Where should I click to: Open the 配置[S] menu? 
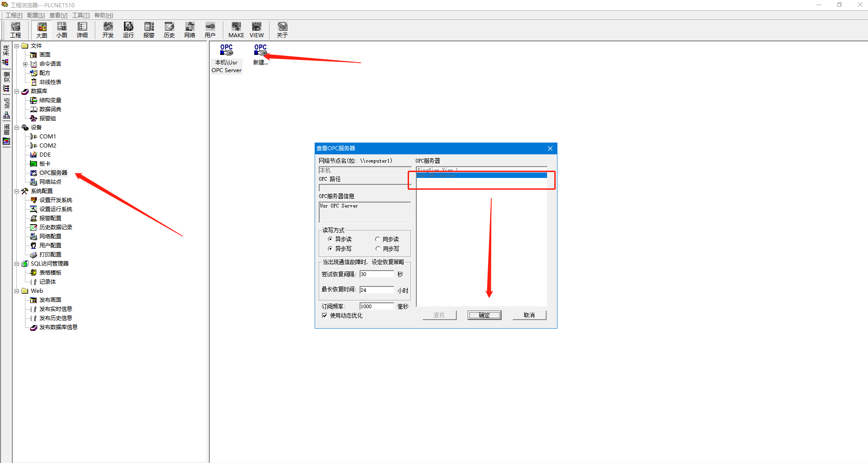click(x=36, y=15)
